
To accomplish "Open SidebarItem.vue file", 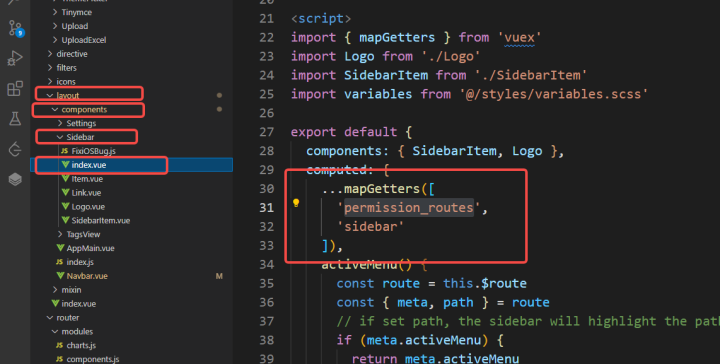I will point(101,220).
